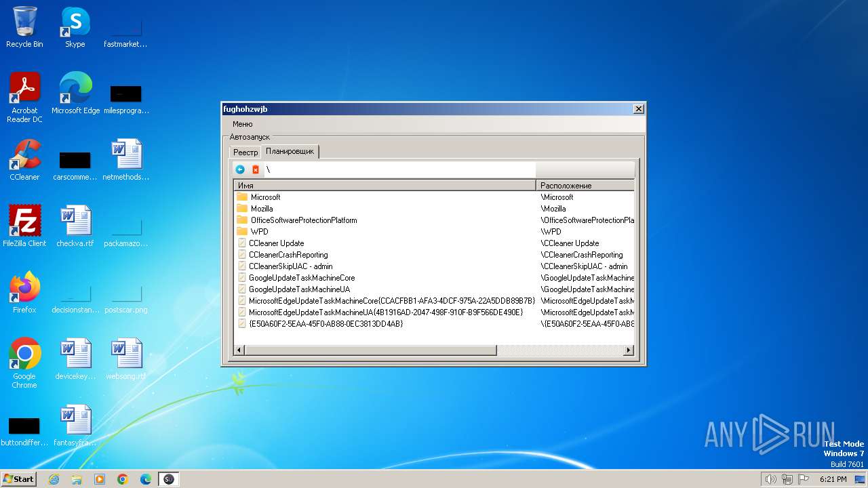Switch to the Планировщик tab
The image size is (868, 488).
290,151
